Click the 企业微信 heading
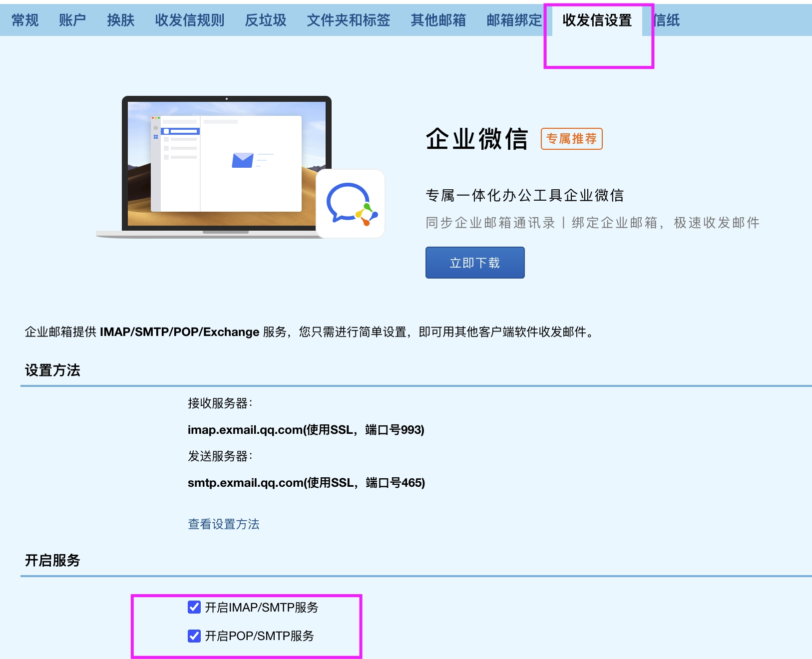Viewport: 812px width, 659px height. coord(477,139)
